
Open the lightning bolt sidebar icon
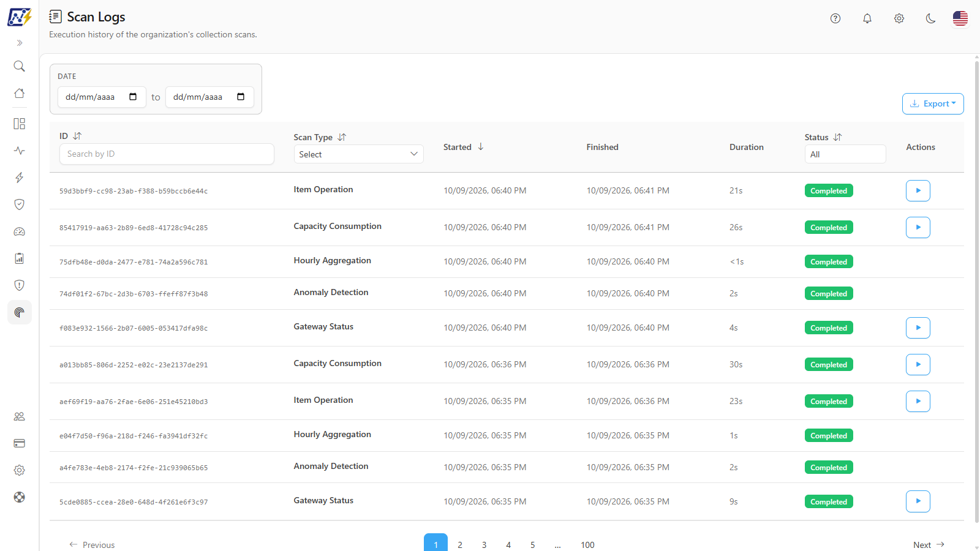[x=20, y=178]
